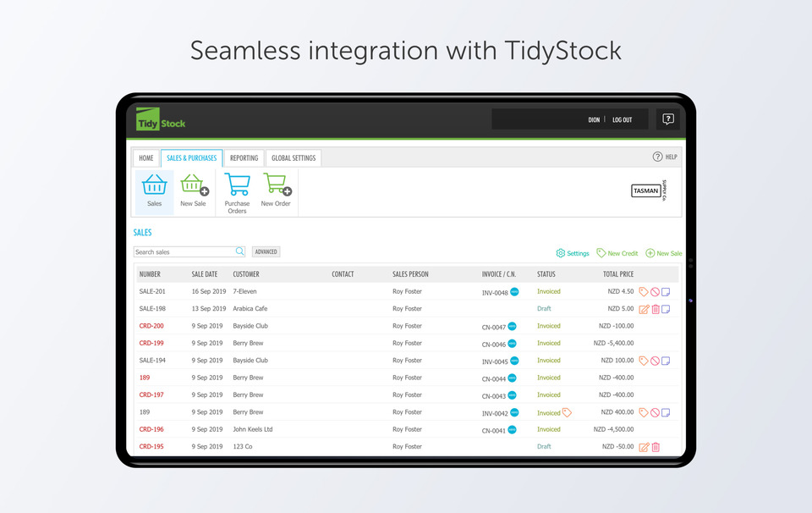The width and height of the screenshot is (812, 513).
Task: Click customer name John Keels Ltd
Action: click(253, 429)
